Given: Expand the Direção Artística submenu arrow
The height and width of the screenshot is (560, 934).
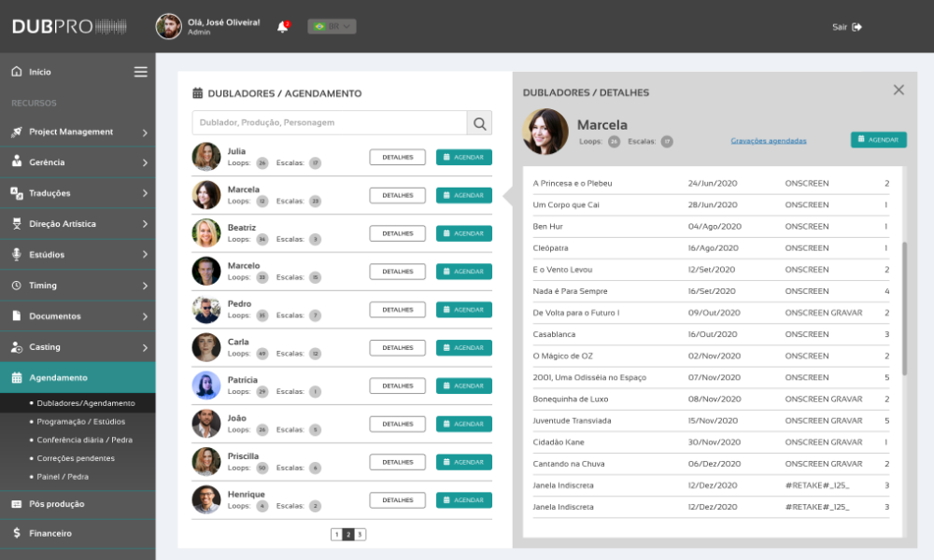Looking at the screenshot, I should click(145, 225).
